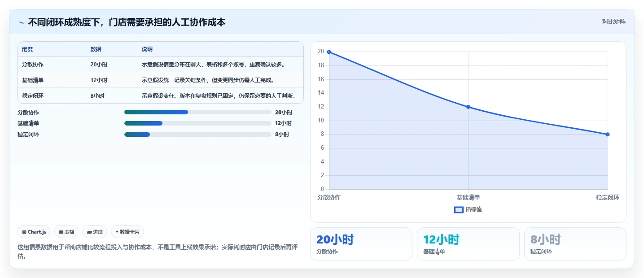Click the 12小时 data card
Image resolution: width=644 pixels, height=278 pixels.
pyautogui.click(x=468, y=244)
